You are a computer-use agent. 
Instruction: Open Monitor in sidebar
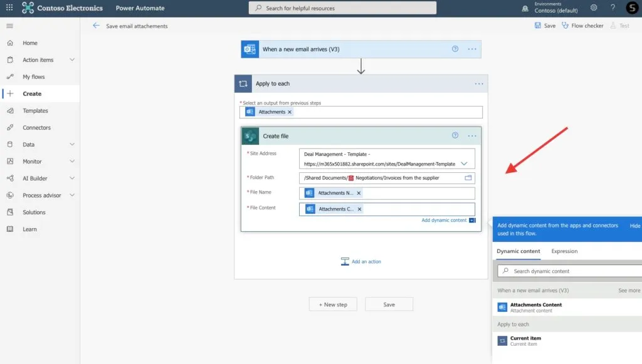(32, 162)
